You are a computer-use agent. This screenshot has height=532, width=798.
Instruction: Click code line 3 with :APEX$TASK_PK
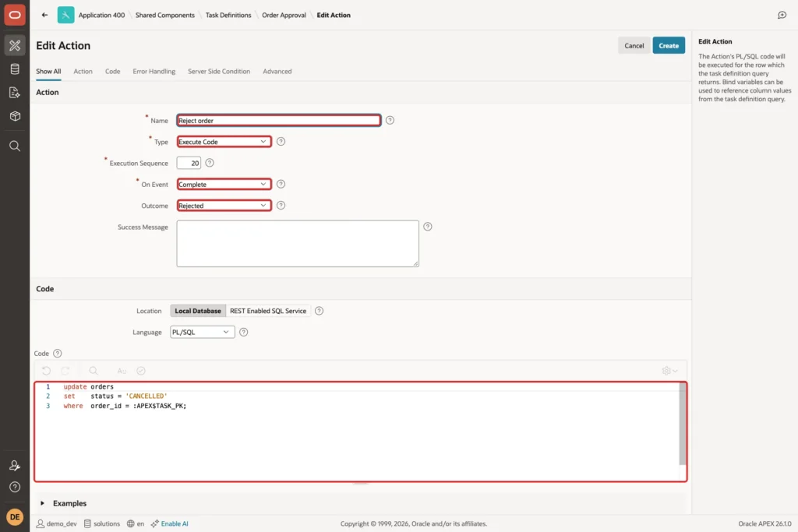tap(125, 406)
